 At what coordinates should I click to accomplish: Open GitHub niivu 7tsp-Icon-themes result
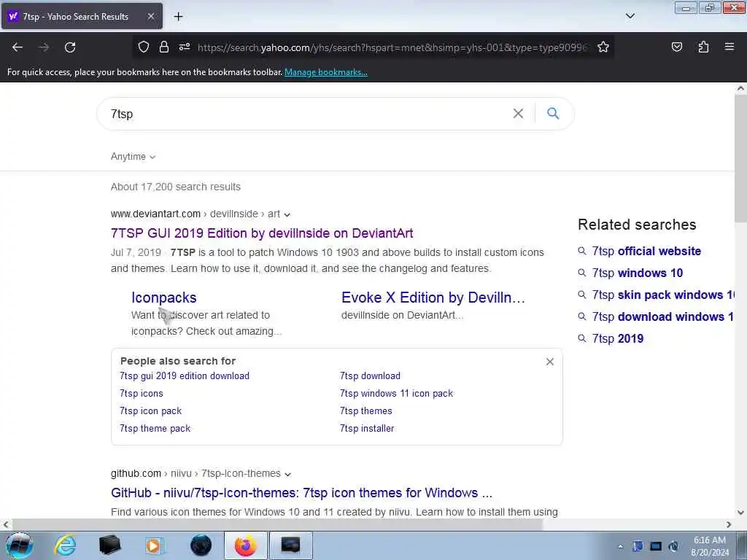coord(301,493)
